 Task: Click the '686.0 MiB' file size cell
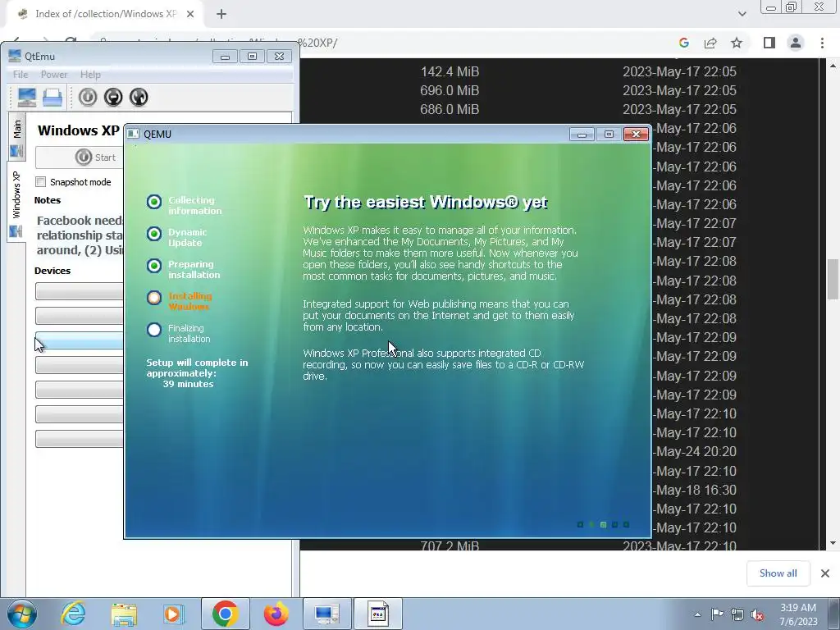(x=450, y=109)
